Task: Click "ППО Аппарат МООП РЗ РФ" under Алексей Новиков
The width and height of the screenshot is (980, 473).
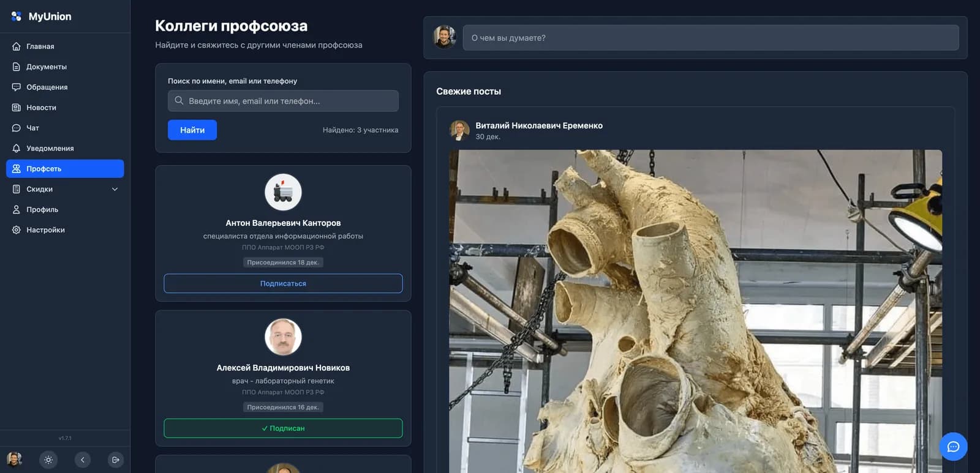Action: tap(283, 393)
